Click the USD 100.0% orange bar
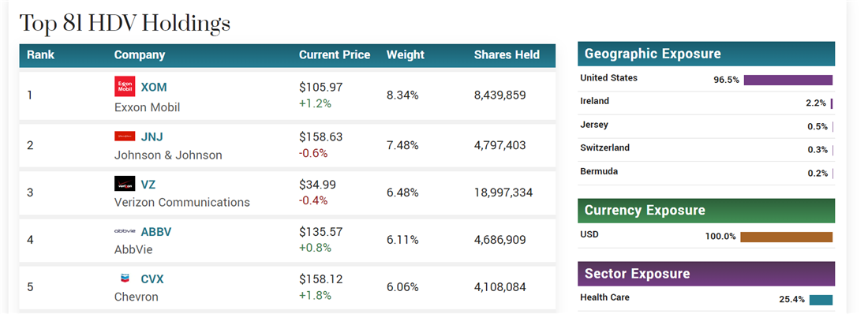Image resolution: width=868 pixels, height=314 pixels. [786, 237]
